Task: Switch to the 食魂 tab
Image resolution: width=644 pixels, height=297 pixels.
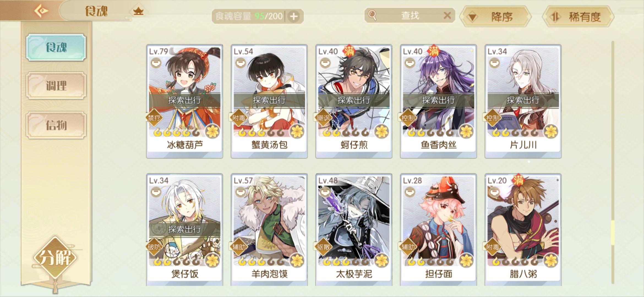Action: [x=56, y=47]
